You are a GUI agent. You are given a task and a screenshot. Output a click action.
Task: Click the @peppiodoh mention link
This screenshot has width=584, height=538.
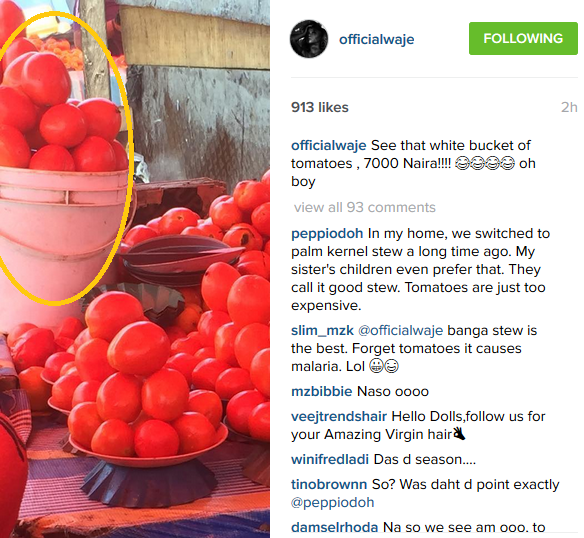click(332, 503)
